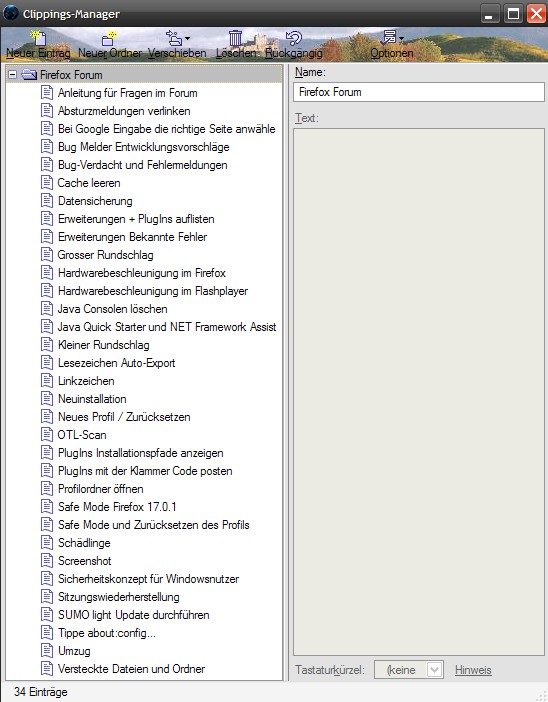This screenshot has width=548, height=702.
Task: Click the document icon beside Datensicherung
Action: pyautogui.click(x=47, y=201)
